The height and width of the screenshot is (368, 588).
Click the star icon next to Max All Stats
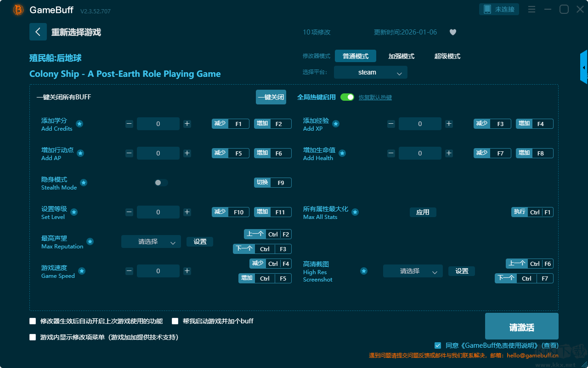355,212
